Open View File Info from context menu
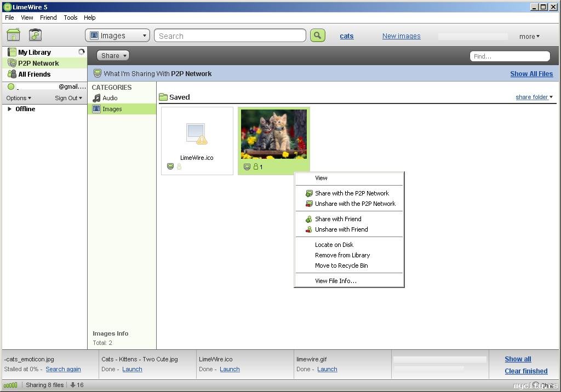This screenshot has height=392, width=561. tap(349, 281)
